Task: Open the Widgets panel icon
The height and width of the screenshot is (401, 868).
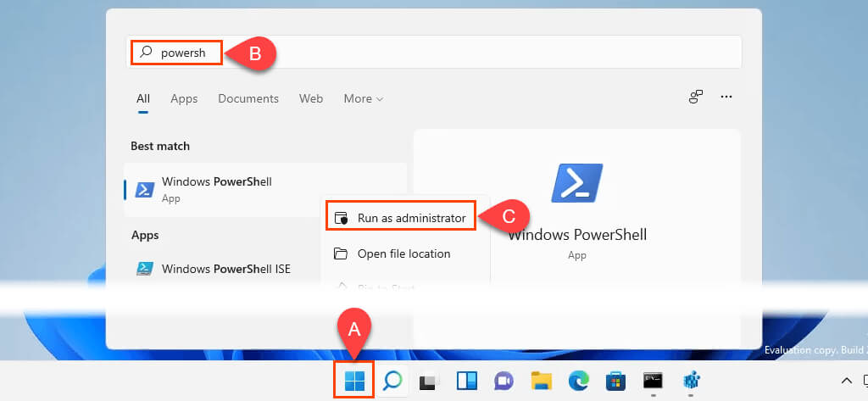Action: click(467, 381)
